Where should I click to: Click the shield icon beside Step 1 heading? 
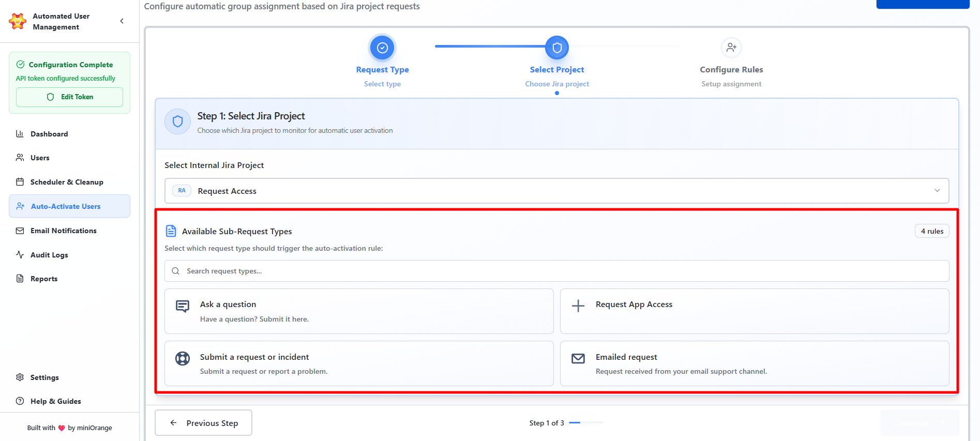pos(177,121)
